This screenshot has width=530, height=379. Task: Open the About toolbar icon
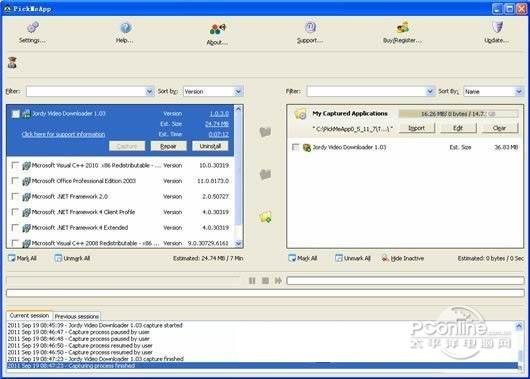point(217,29)
